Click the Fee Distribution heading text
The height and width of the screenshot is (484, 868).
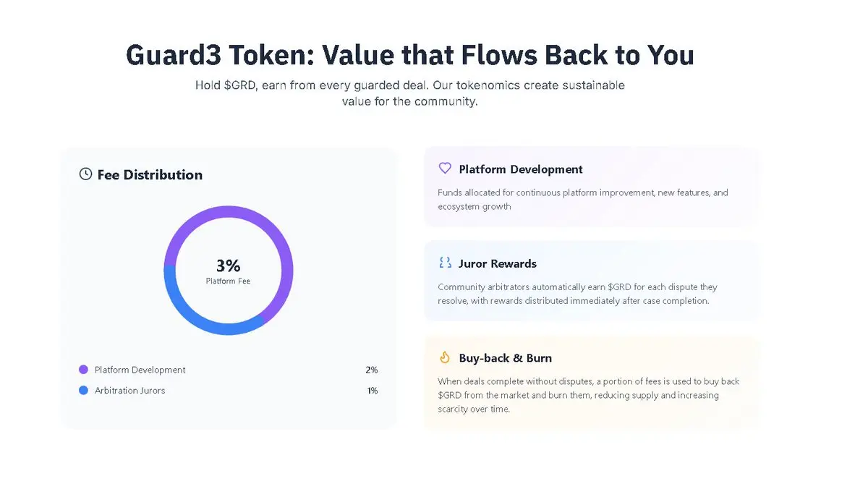coord(150,175)
